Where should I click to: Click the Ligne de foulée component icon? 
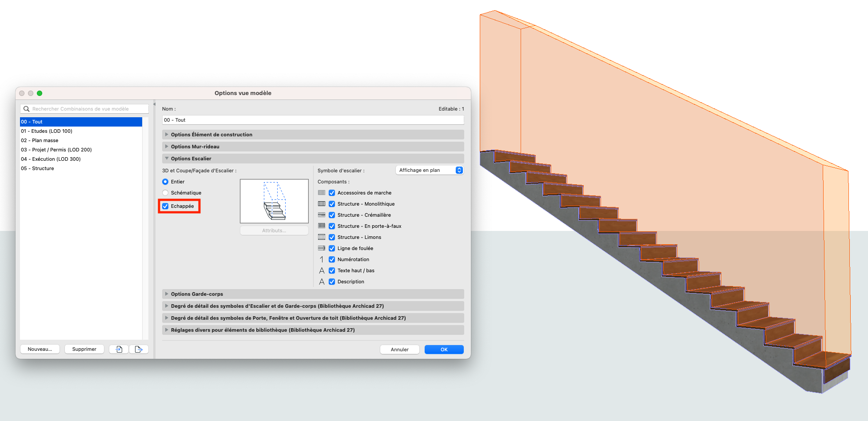[x=322, y=248]
